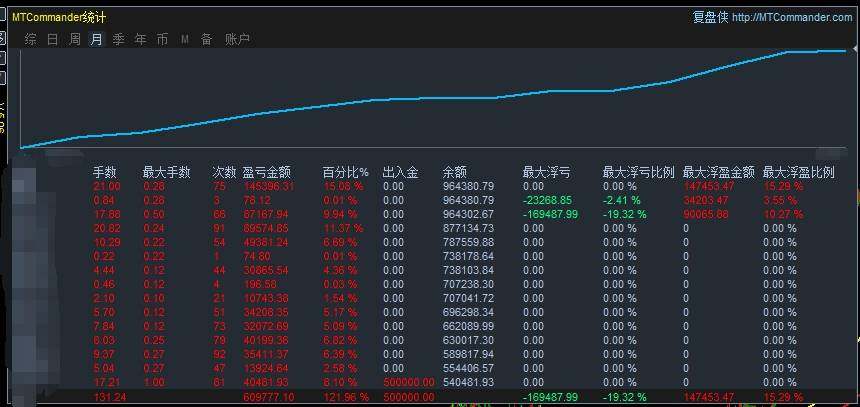The width and height of the screenshot is (860, 407).
Task: Click the highlighted 月 monthly tab
Action: (96, 39)
